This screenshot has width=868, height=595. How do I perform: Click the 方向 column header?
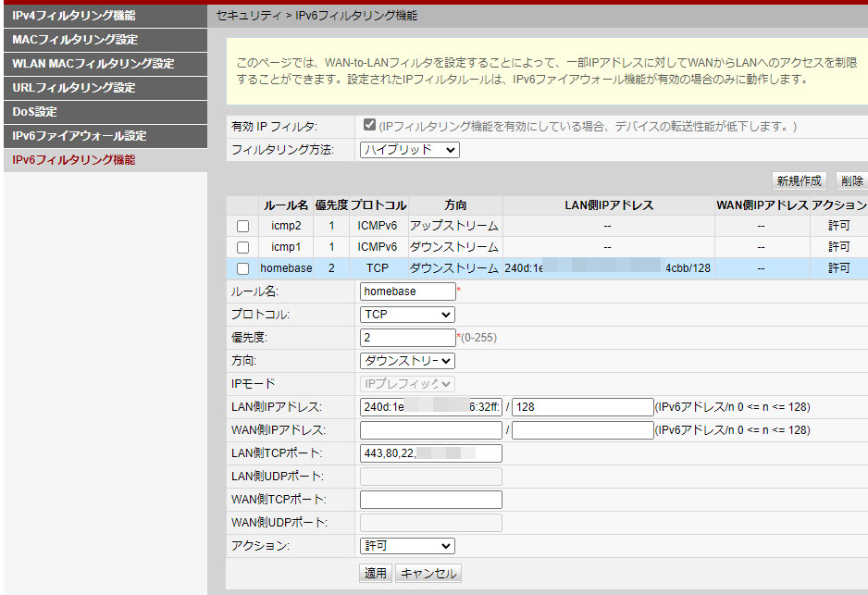[x=455, y=205]
